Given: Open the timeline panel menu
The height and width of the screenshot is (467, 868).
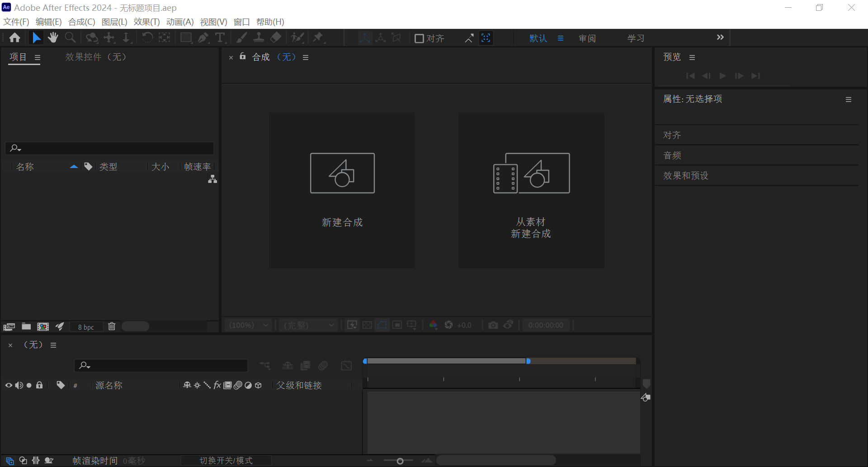Looking at the screenshot, I should [53, 345].
